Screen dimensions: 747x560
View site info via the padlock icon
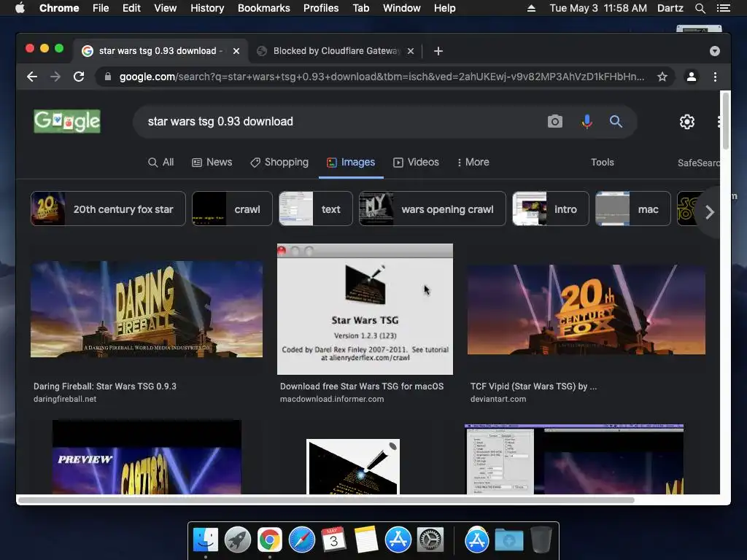pos(108,77)
